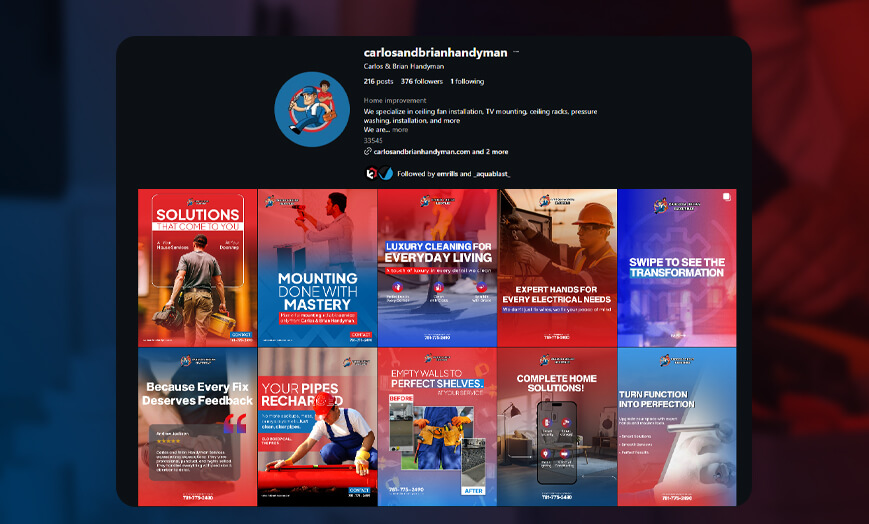Open 'Empty Walls to Perfect Shelves' post

(x=437, y=427)
